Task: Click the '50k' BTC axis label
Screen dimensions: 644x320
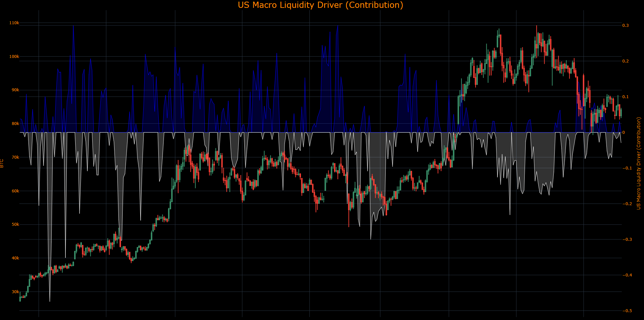Action: pos(15,224)
